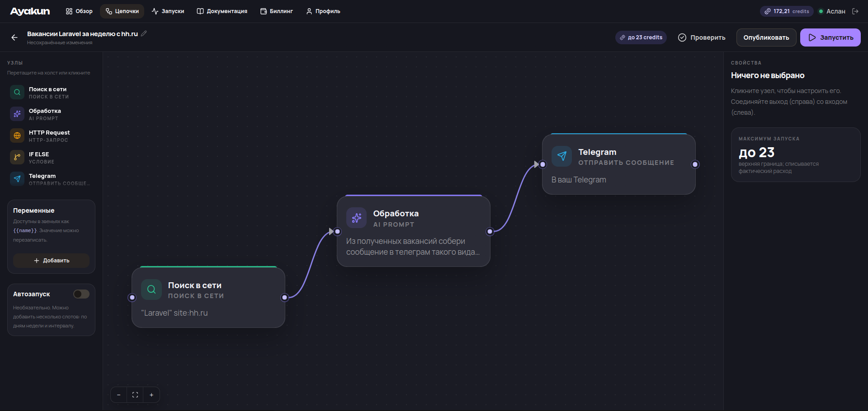Image resolution: width=868 pixels, height=411 pixels.
Task: Select the Обработка AI Prompt node in the sidebar
Action: pos(51,114)
